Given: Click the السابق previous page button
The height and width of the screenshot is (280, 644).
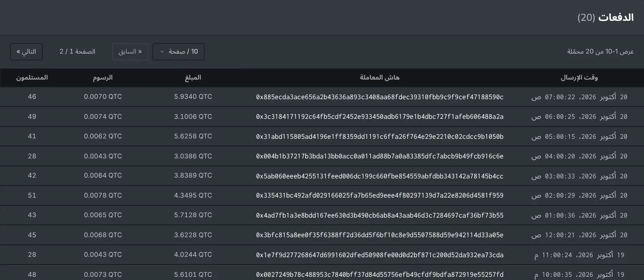Looking at the screenshot, I should 130,52.
